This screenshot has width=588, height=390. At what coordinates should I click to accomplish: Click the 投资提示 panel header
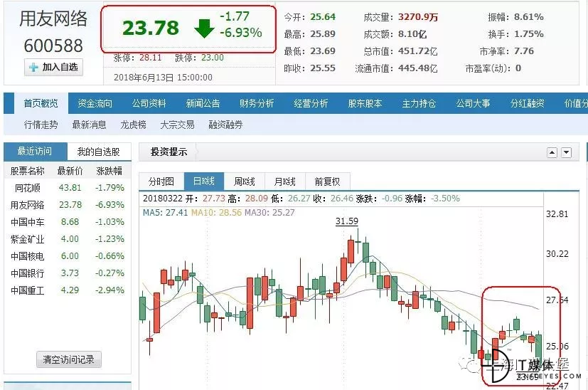[x=169, y=152]
